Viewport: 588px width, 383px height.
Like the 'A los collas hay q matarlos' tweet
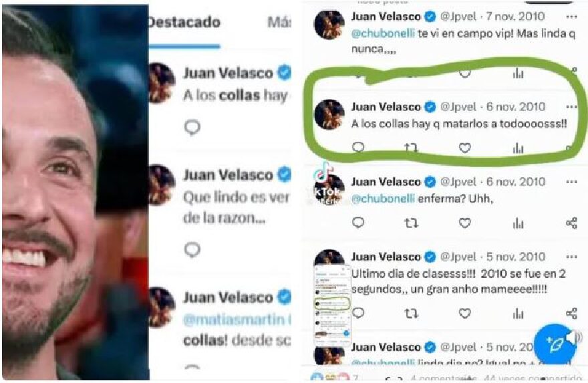pyautogui.click(x=464, y=148)
